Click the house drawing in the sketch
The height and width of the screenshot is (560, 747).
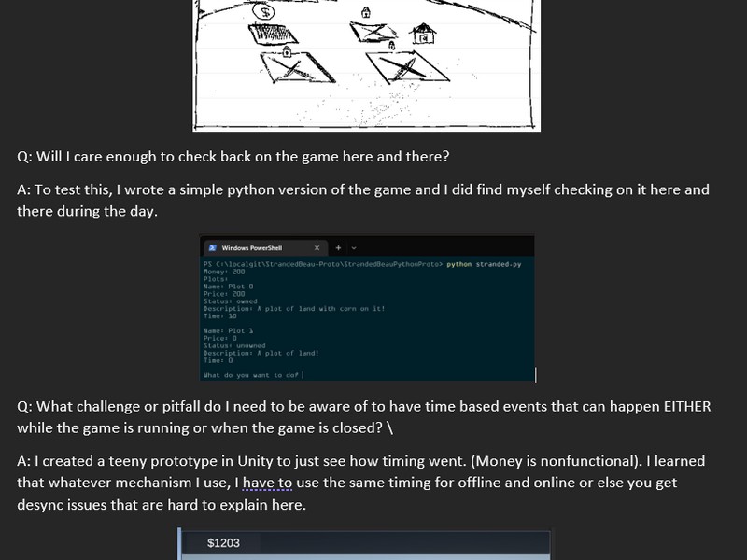(x=423, y=34)
